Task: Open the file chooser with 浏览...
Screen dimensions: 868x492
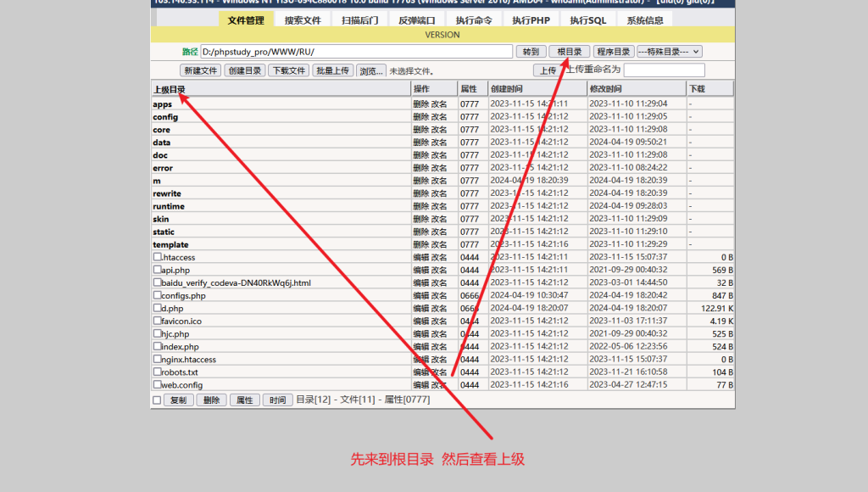Action: pos(371,70)
